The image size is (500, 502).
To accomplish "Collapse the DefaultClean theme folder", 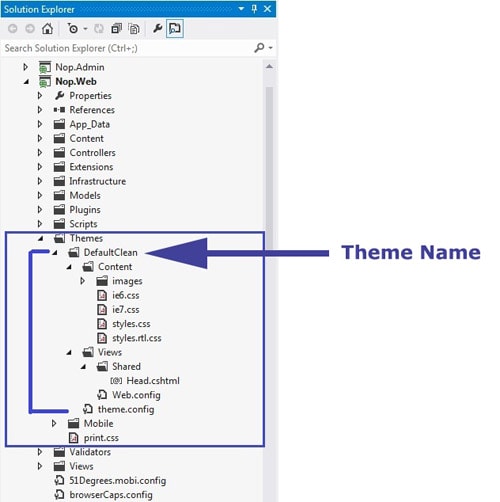I will 55,253.
